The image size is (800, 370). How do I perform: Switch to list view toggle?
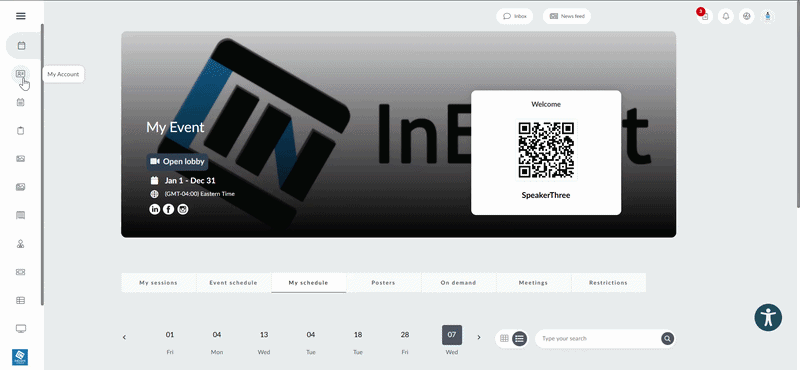click(x=519, y=338)
